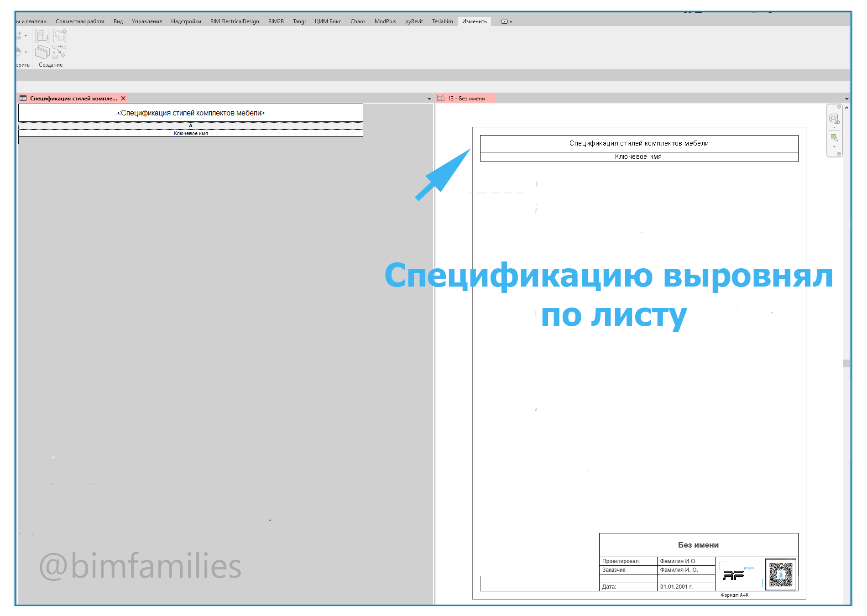
Task: Click the 01.01.2001 г. date in the title block
Action: (676, 587)
